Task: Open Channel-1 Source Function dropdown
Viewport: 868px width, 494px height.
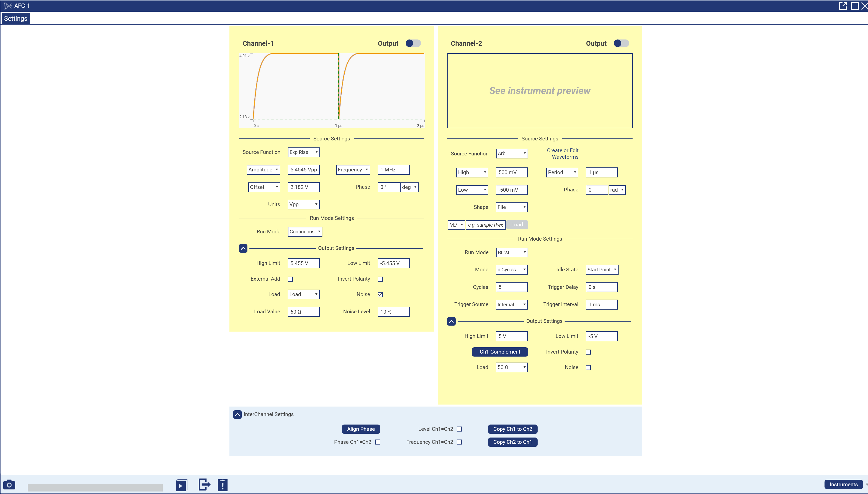Action: click(x=303, y=152)
